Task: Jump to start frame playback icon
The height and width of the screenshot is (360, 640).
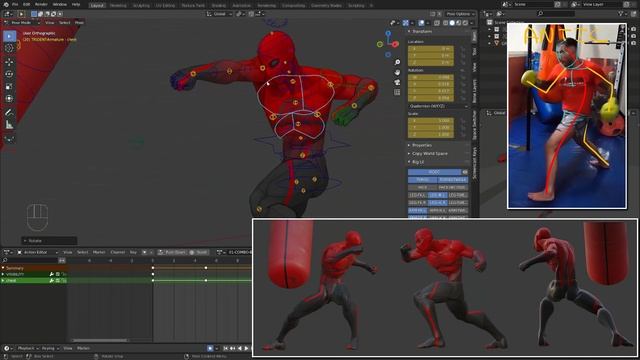Action: (226, 348)
